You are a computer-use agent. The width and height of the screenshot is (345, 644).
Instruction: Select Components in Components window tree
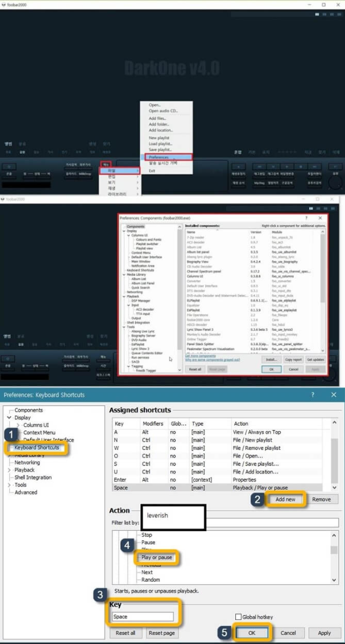pyautogui.click(x=135, y=227)
